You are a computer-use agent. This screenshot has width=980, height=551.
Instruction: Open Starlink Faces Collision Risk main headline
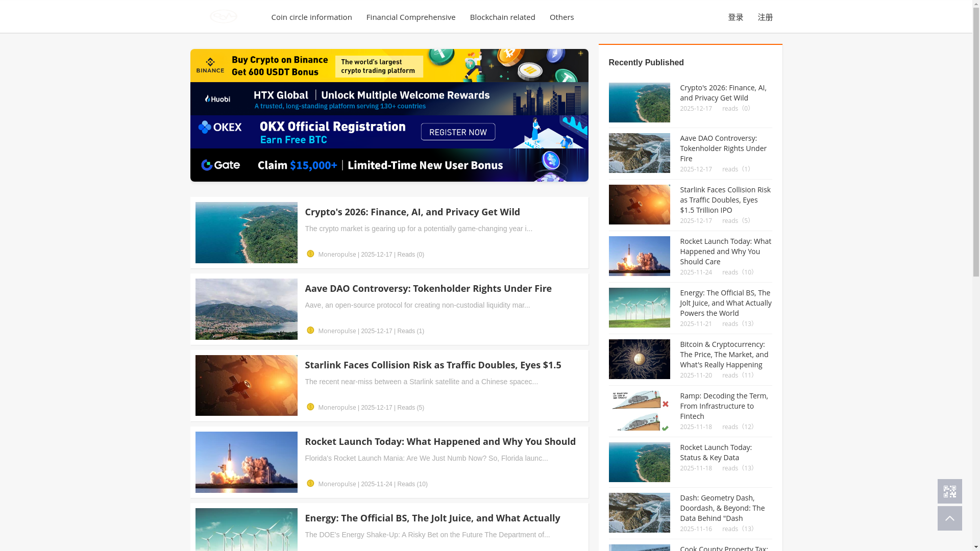[433, 365]
